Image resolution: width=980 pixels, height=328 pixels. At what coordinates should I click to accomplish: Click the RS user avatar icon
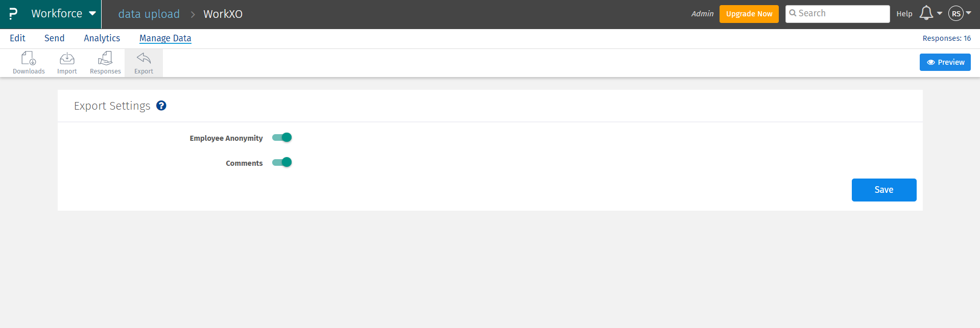coord(956,14)
